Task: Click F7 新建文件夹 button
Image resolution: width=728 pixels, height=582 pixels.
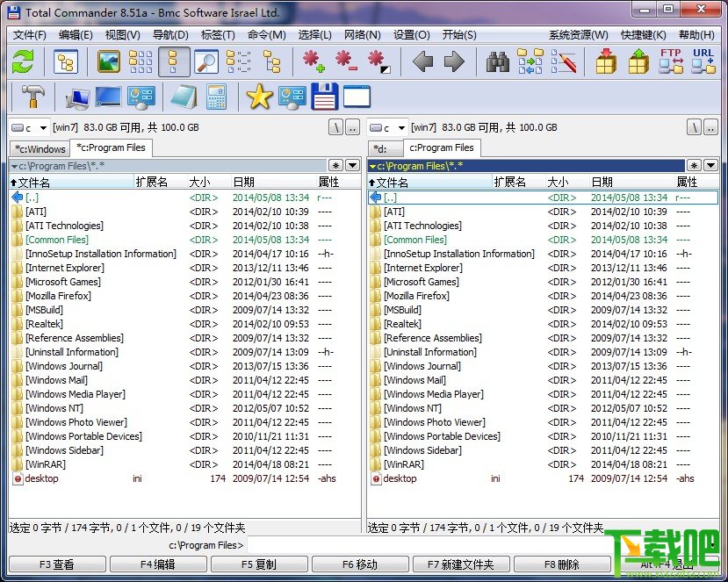Action: 461,564
